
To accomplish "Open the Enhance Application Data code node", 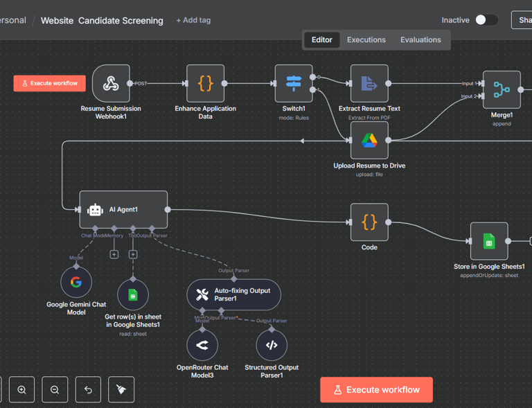I will [205, 83].
